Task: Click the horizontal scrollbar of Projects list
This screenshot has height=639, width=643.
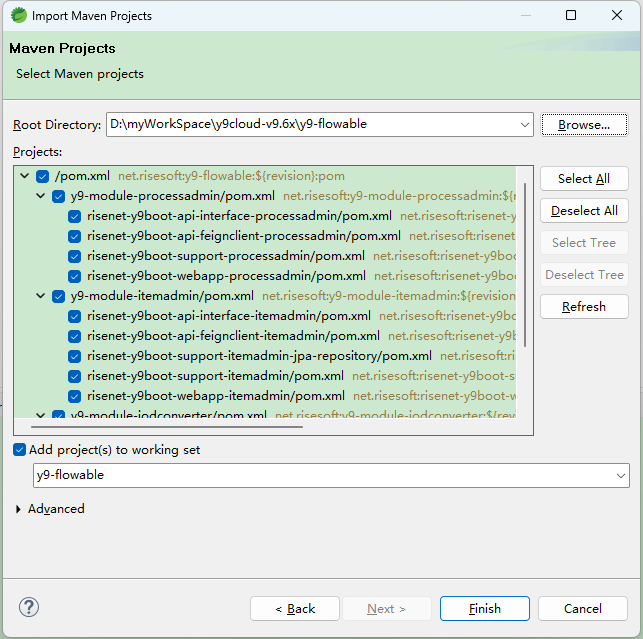Action: 167,427
